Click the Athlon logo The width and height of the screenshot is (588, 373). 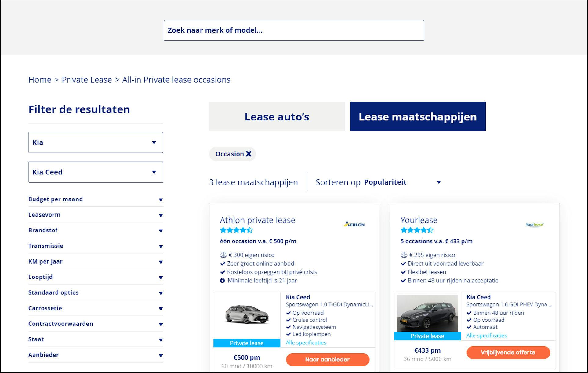pos(354,224)
